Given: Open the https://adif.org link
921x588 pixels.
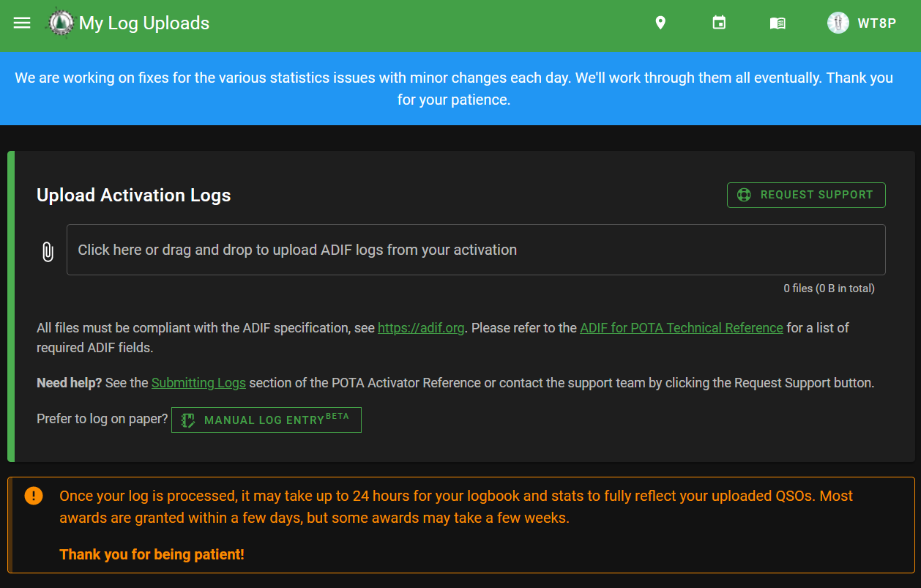Looking at the screenshot, I should pyautogui.click(x=421, y=328).
